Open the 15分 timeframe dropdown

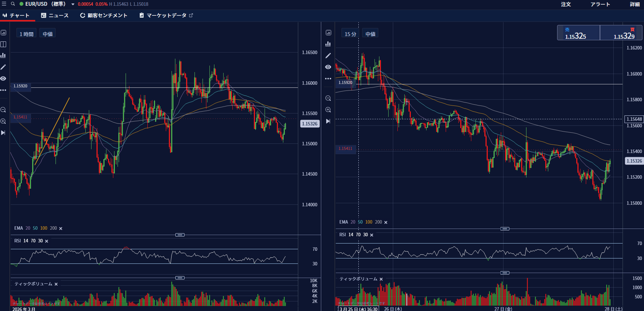[350, 34]
